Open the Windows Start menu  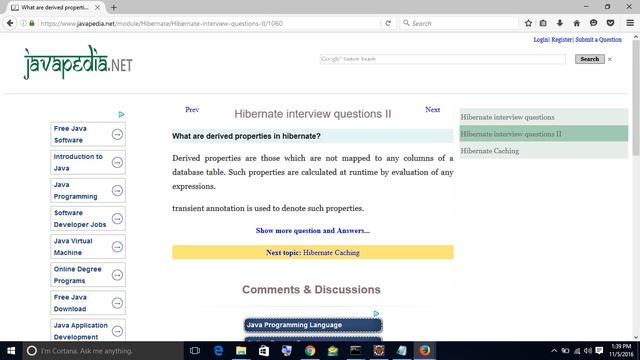coord(11,351)
